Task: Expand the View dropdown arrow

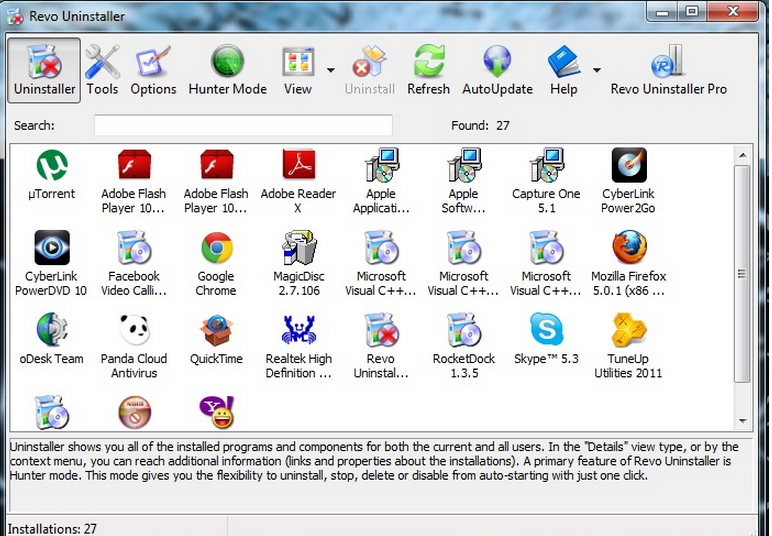Action: tap(331, 70)
